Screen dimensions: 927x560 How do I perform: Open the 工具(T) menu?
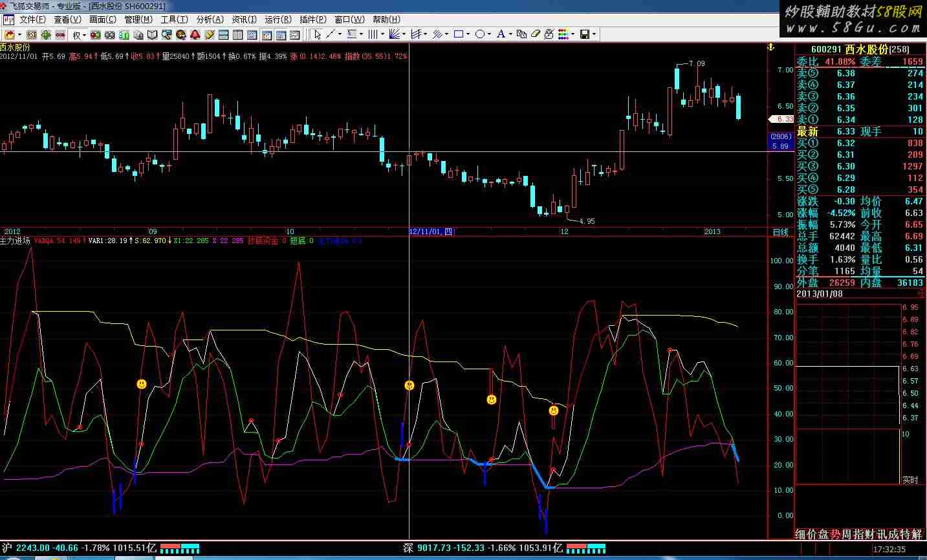(x=174, y=19)
